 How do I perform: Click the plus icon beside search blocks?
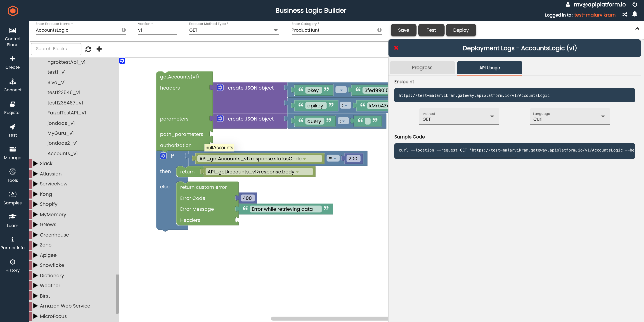(x=99, y=49)
